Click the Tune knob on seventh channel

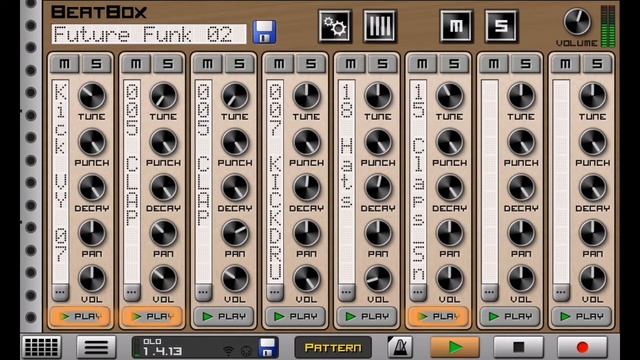521,96
